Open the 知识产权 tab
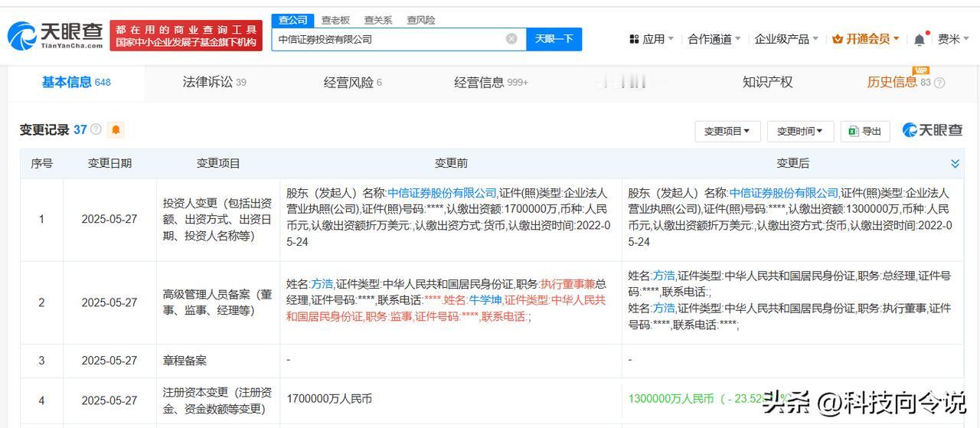The width and height of the screenshot is (980, 428). [x=767, y=82]
